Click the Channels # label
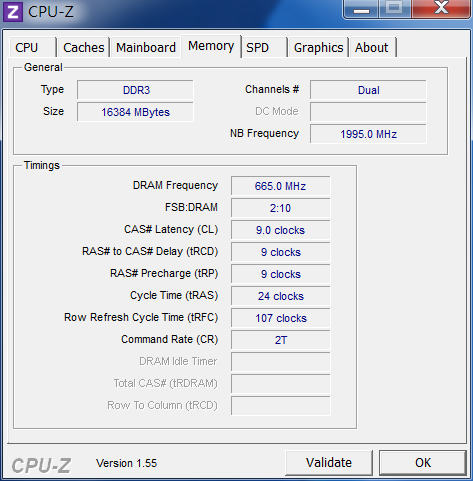 coord(272,89)
